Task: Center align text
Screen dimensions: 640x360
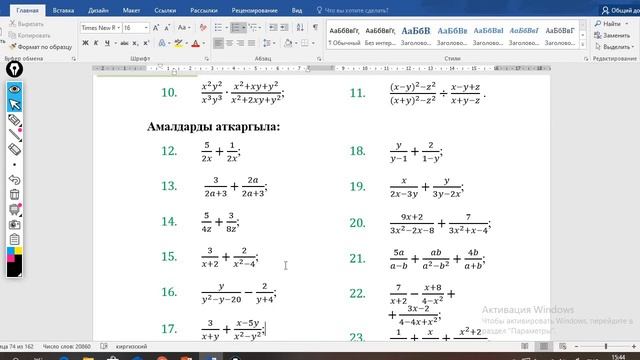Action: pyautogui.click(x=229, y=43)
